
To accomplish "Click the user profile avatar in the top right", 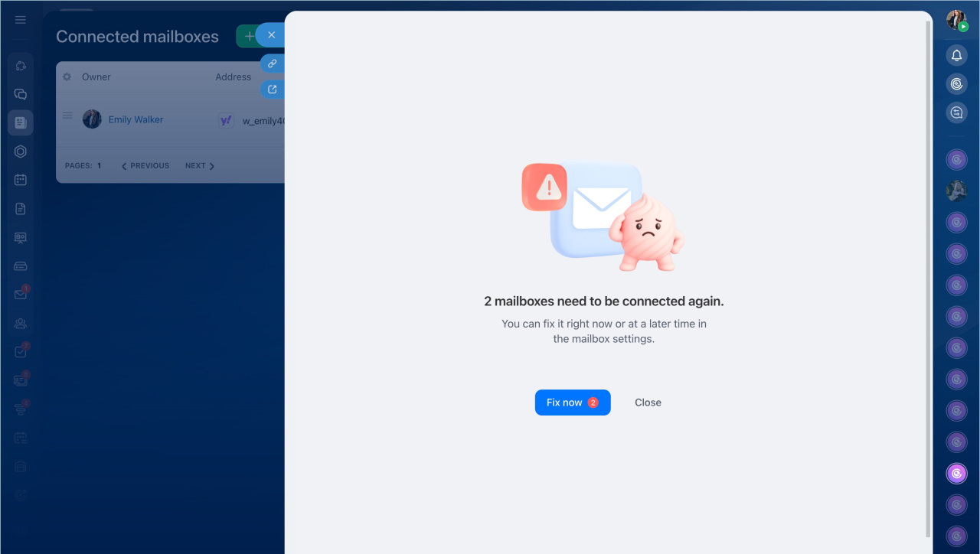I will pos(956,21).
